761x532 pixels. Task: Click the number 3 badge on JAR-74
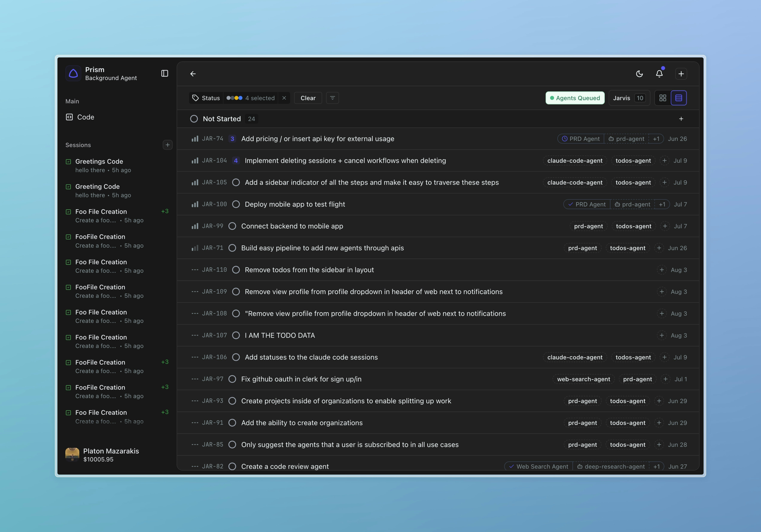pyautogui.click(x=232, y=139)
